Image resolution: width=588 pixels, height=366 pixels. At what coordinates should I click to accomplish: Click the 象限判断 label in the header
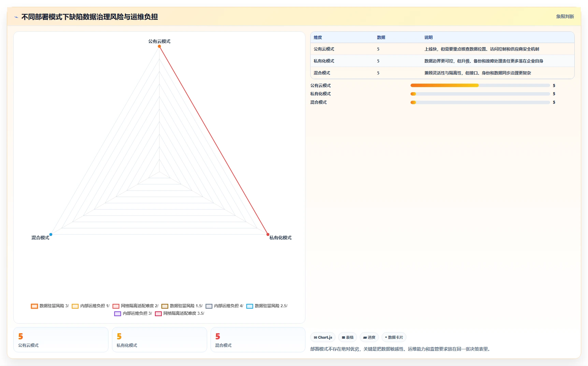(x=565, y=16)
